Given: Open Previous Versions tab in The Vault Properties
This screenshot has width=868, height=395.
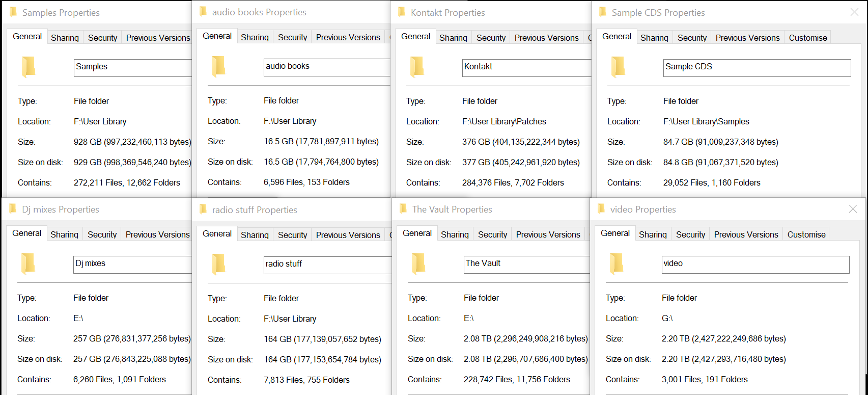Looking at the screenshot, I should 548,234.
